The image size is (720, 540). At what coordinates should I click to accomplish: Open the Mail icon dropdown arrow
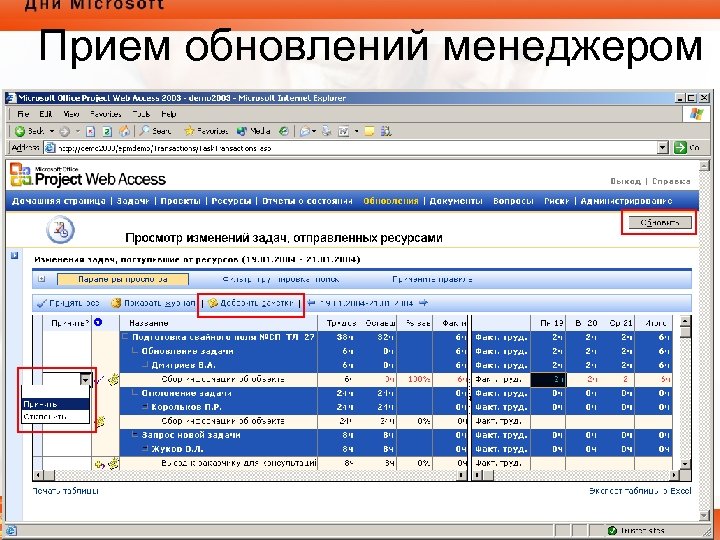(314, 132)
